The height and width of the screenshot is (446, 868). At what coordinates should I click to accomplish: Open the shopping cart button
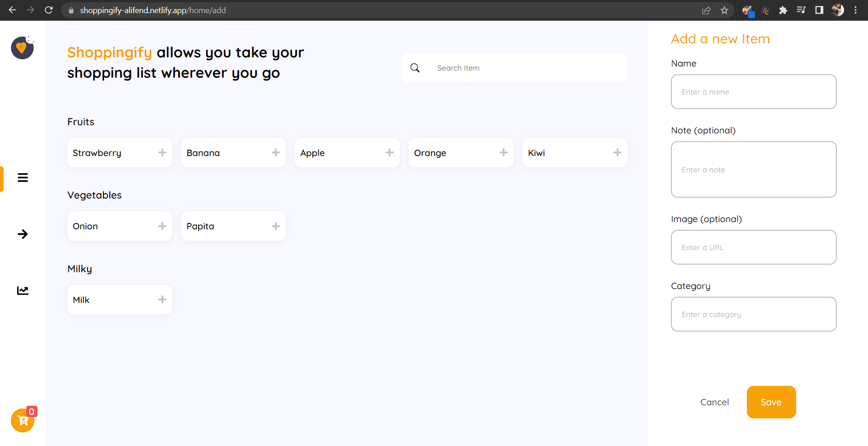(23, 421)
